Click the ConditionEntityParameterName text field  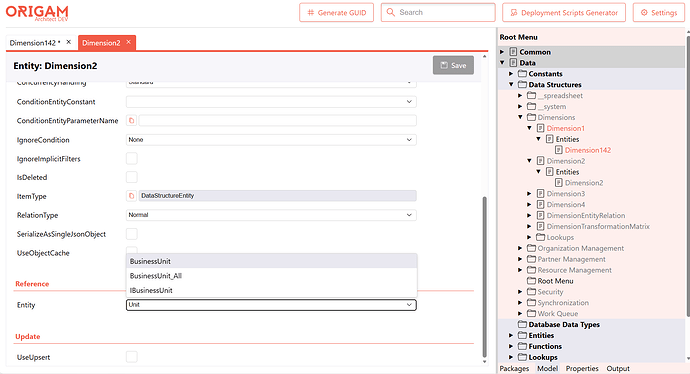tap(277, 121)
